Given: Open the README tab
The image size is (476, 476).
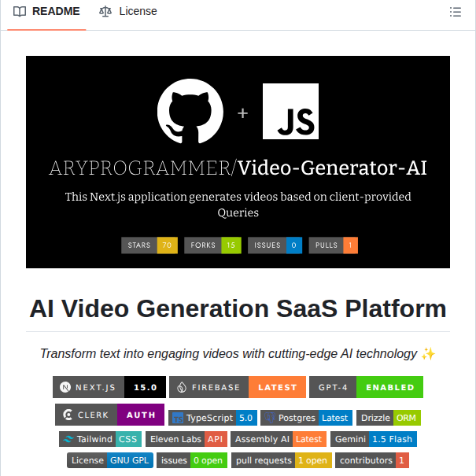Looking at the screenshot, I should pos(46,12).
